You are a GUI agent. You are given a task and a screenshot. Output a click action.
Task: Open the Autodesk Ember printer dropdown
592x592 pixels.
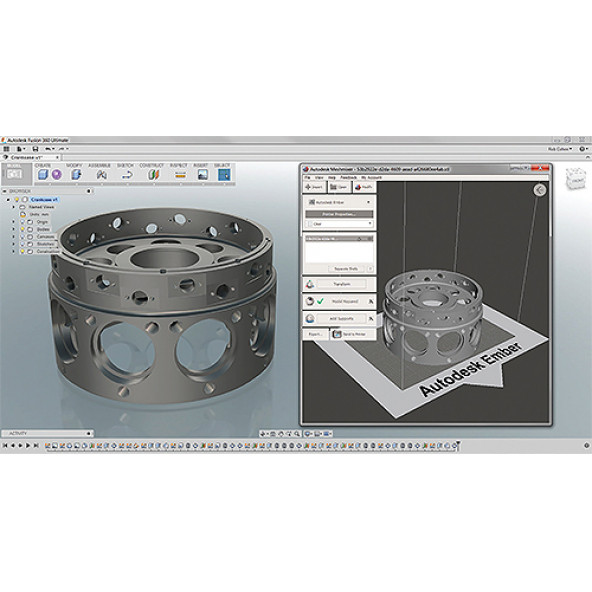[x=339, y=202]
